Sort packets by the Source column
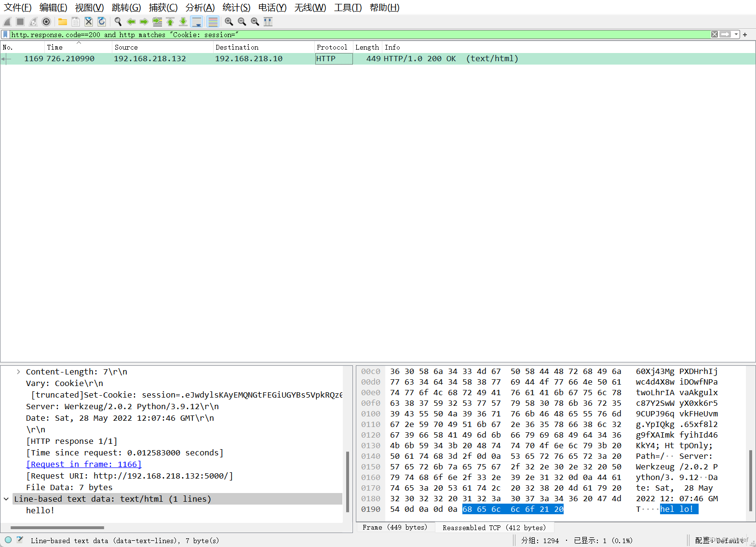Viewport: 756px width, 547px height. click(162, 47)
